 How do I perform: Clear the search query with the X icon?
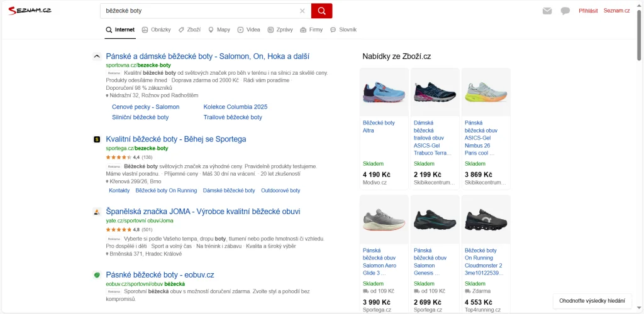click(x=303, y=11)
